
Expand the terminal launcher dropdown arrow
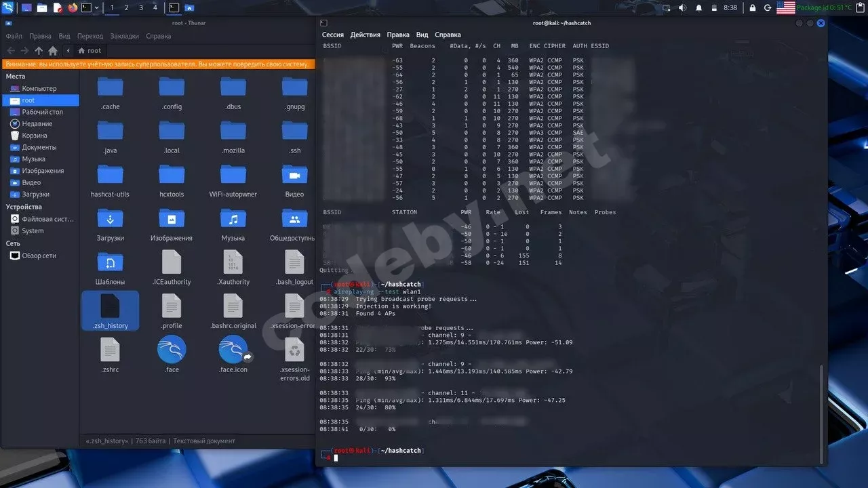(97, 7)
